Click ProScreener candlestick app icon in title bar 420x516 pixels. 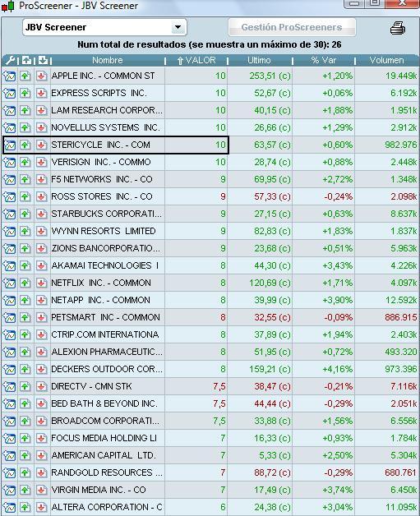(x=8, y=6)
